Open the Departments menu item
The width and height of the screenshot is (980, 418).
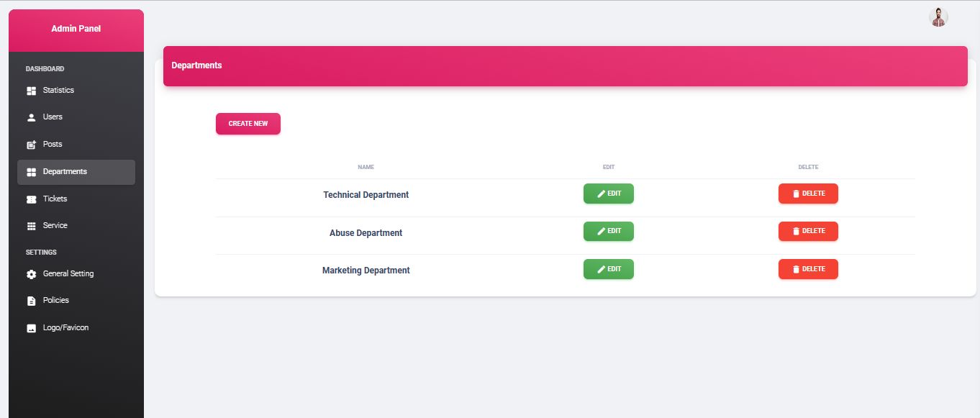pos(76,172)
